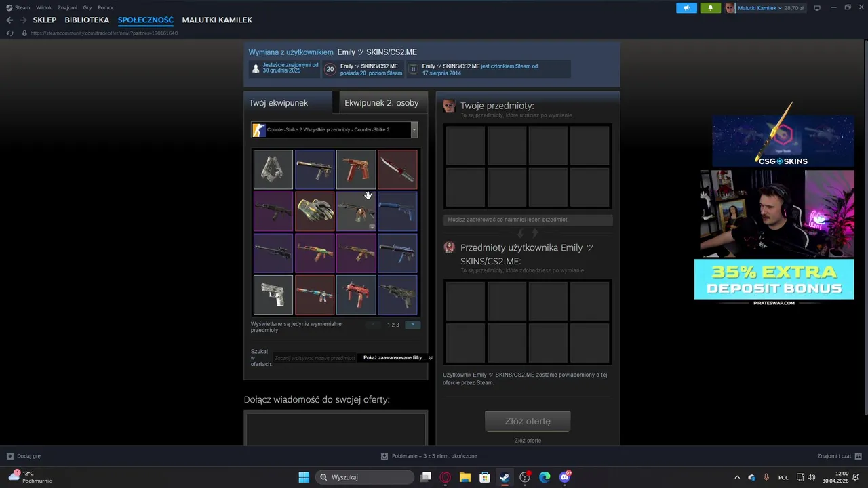This screenshot has height=488, width=868.
Task: Switch to Twój ekwipunek tab
Action: pyautogui.click(x=288, y=103)
